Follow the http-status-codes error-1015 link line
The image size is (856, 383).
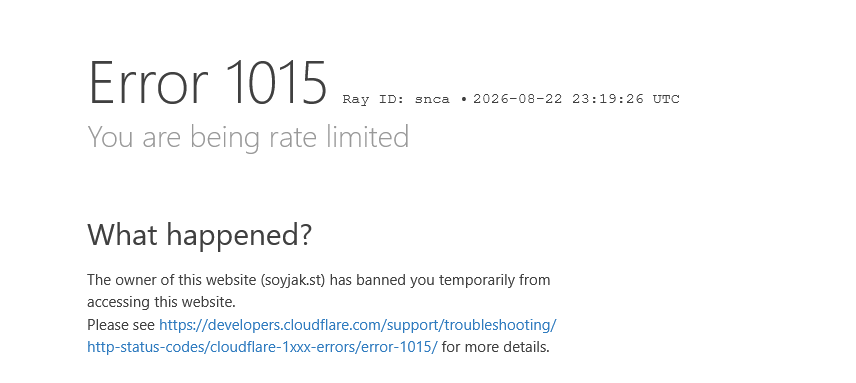coord(262,347)
